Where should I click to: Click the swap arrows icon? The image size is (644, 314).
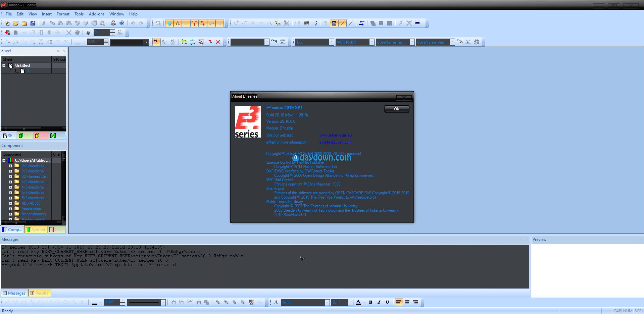point(362,23)
